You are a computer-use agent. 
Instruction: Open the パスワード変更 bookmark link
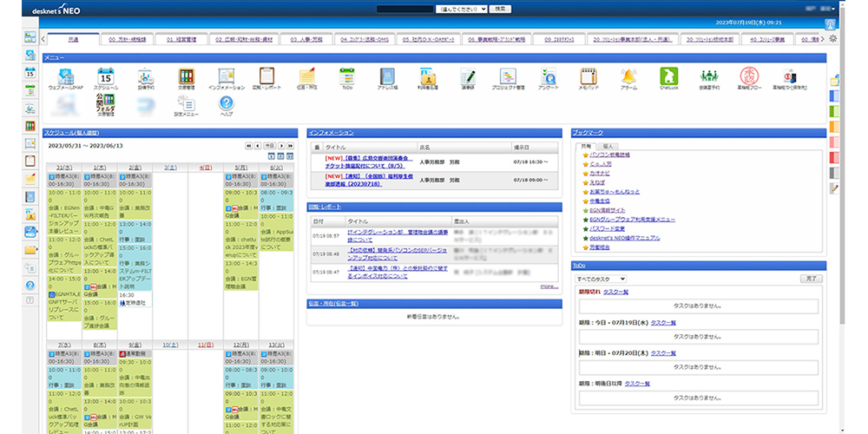tap(606, 228)
